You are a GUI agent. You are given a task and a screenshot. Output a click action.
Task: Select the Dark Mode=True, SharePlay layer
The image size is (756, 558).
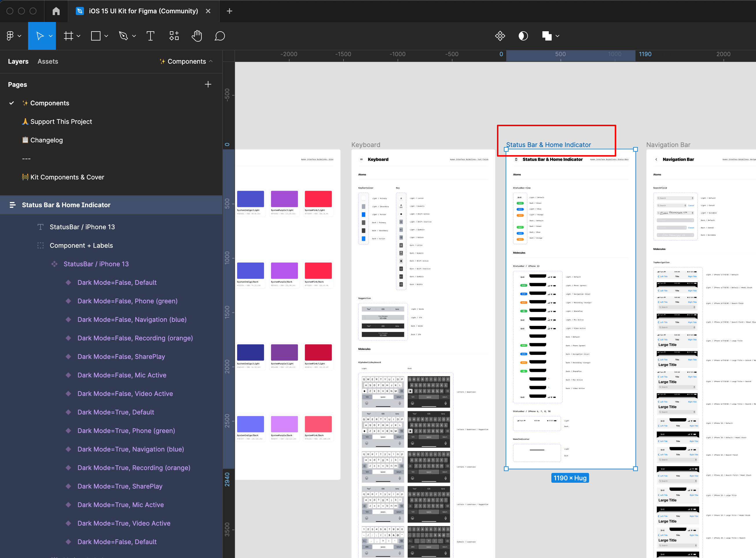coord(120,486)
